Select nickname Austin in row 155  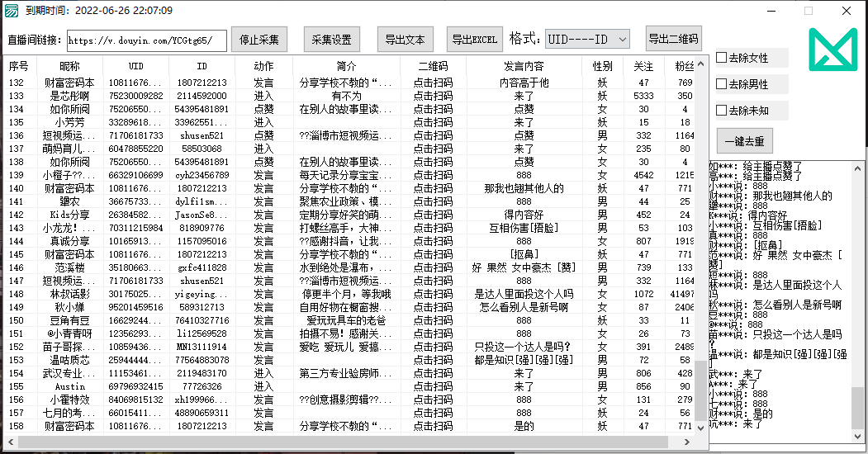(69, 386)
